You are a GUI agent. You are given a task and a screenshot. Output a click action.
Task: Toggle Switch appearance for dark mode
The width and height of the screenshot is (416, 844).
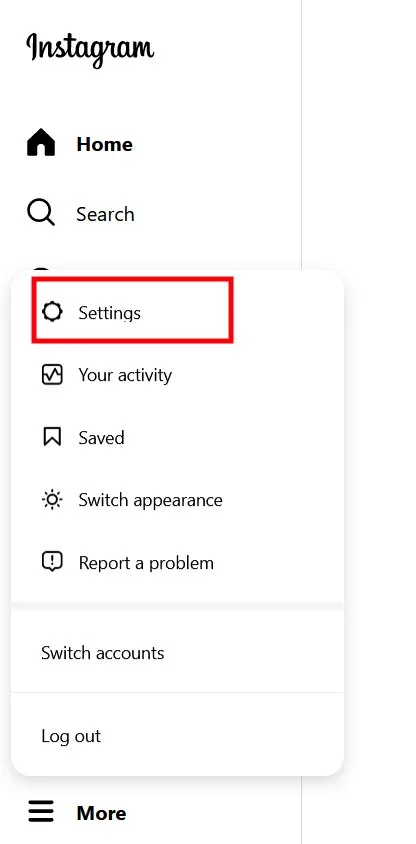150,500
